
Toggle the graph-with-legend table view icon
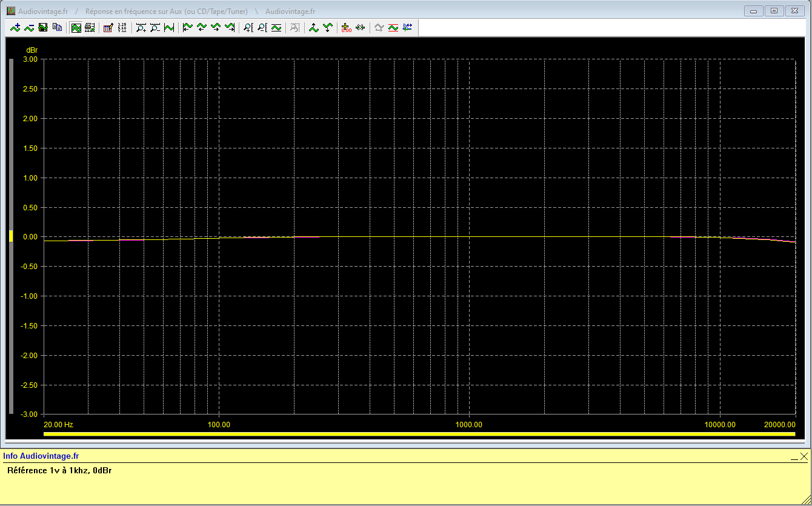(90, 27)
